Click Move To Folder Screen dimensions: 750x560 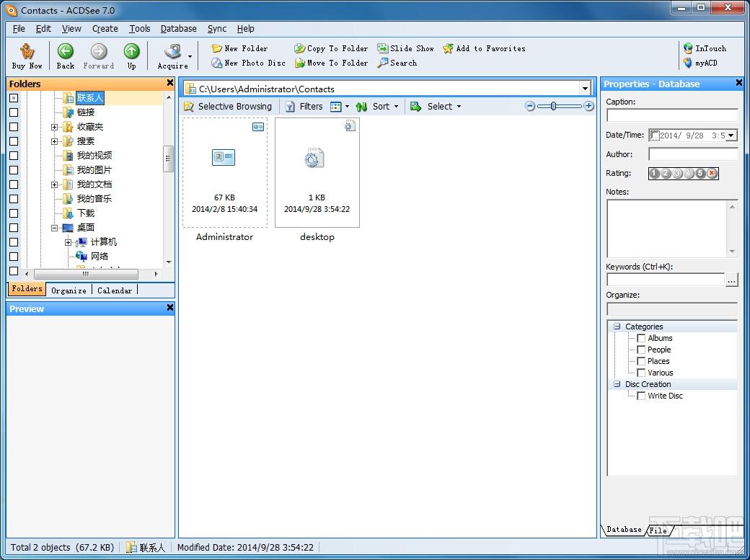tap(331, 63)
